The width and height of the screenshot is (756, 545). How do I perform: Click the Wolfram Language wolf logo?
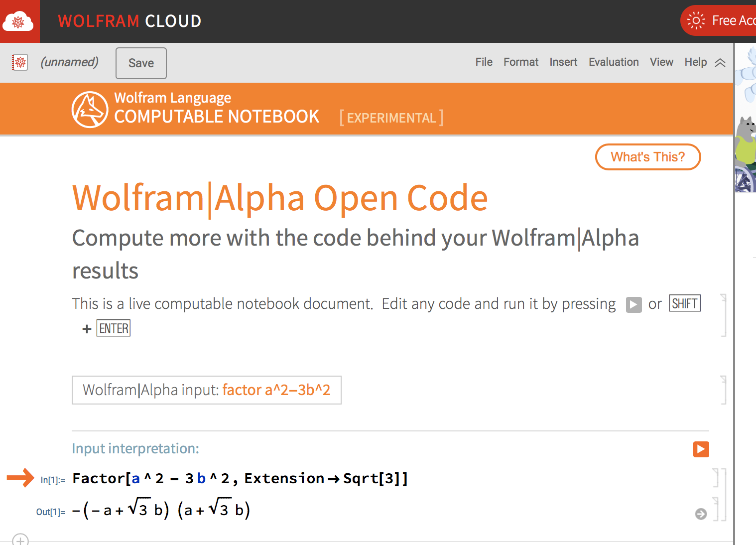pyautogui.click(x=90, y=110)
